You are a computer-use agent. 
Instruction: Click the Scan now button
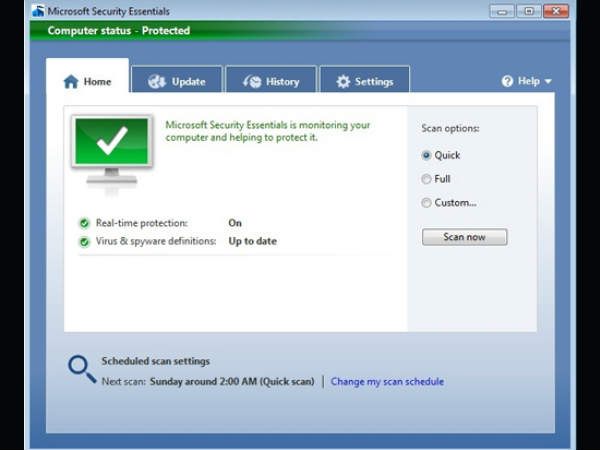click(465, 237)
